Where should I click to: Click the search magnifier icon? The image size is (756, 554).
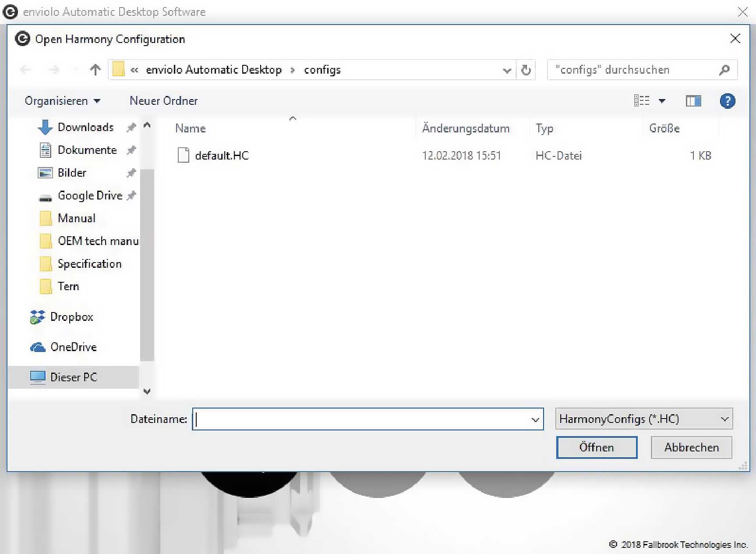(724, 70)
